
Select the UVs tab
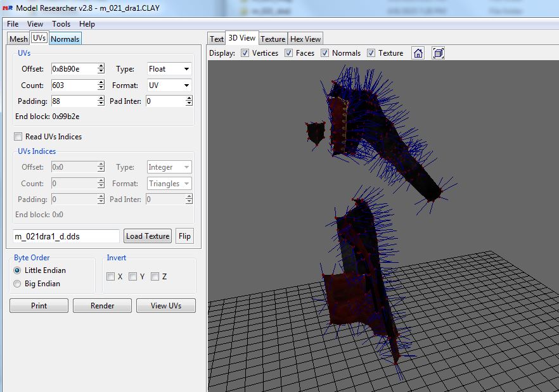39,38
